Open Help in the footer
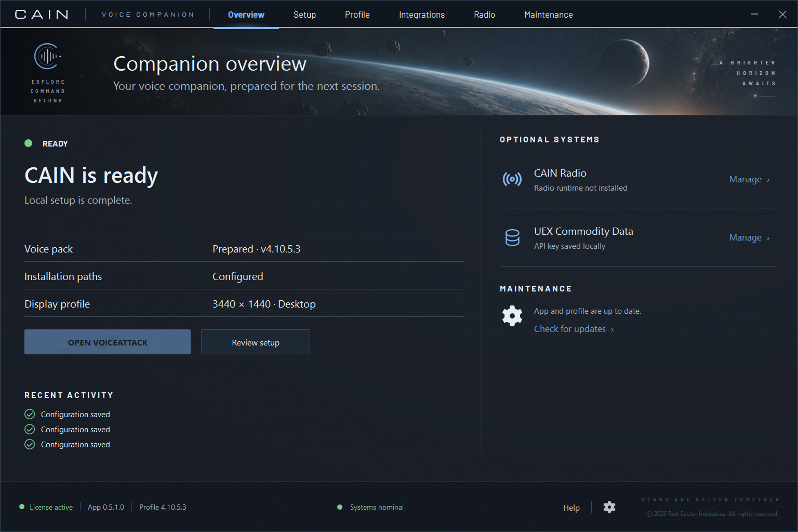This screenshot has width=798, height=532. coord(571,508)
